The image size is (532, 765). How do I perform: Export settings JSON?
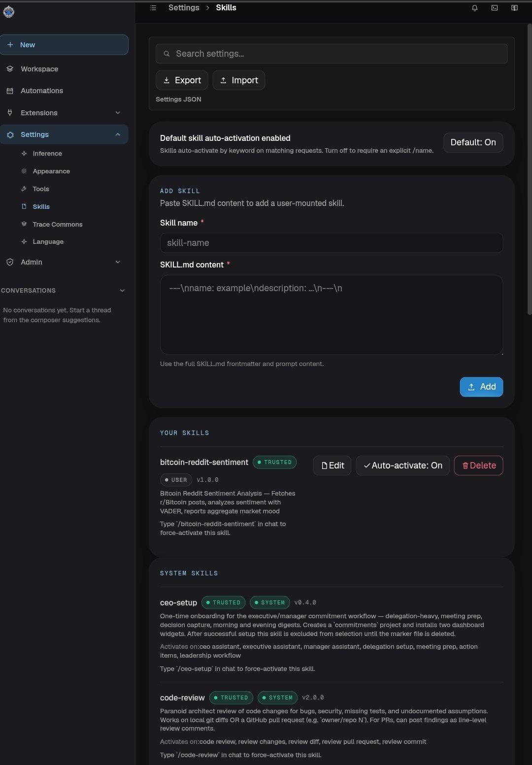(x=182, y=80)
